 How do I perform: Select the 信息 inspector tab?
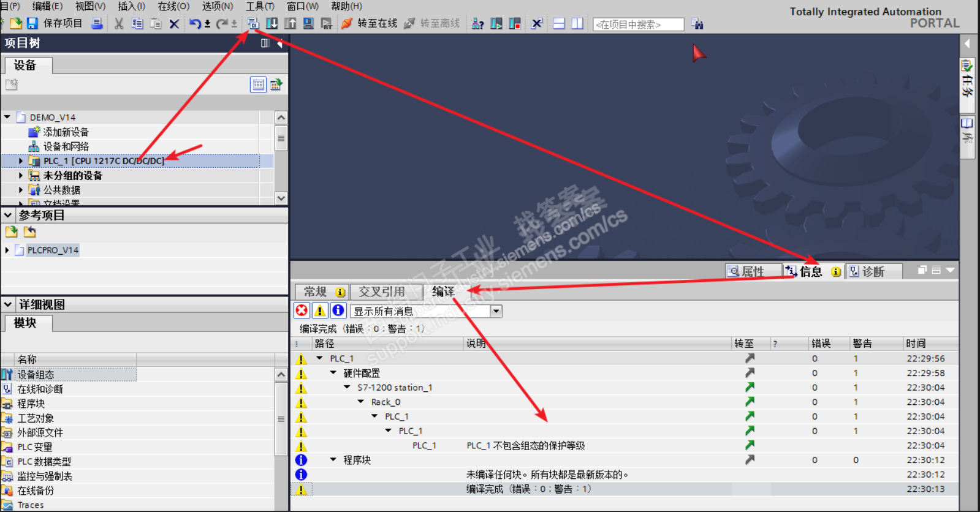pos(813,271)
